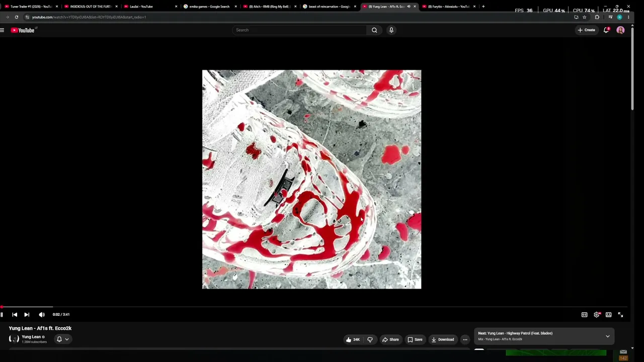The width and height of the screenshot is (644, 362).
Task: Close the Furytto - Akivaizdu tab
Action: click(474, 7)
